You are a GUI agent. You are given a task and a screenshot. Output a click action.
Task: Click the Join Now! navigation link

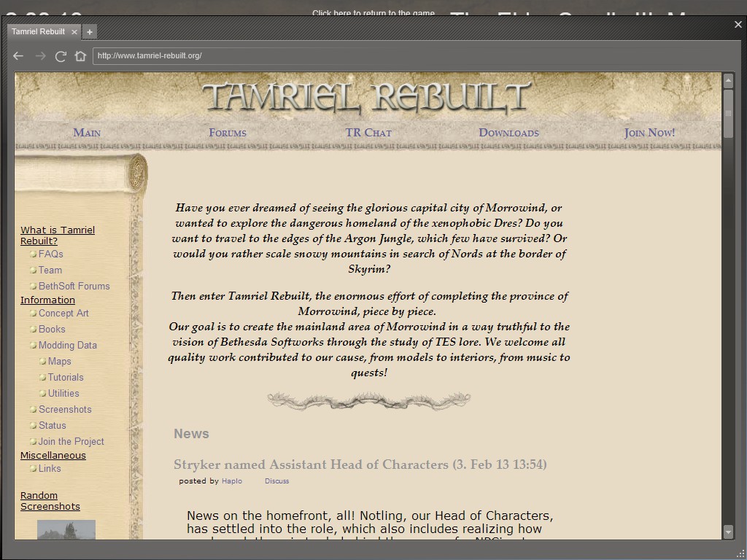point(649,133)
